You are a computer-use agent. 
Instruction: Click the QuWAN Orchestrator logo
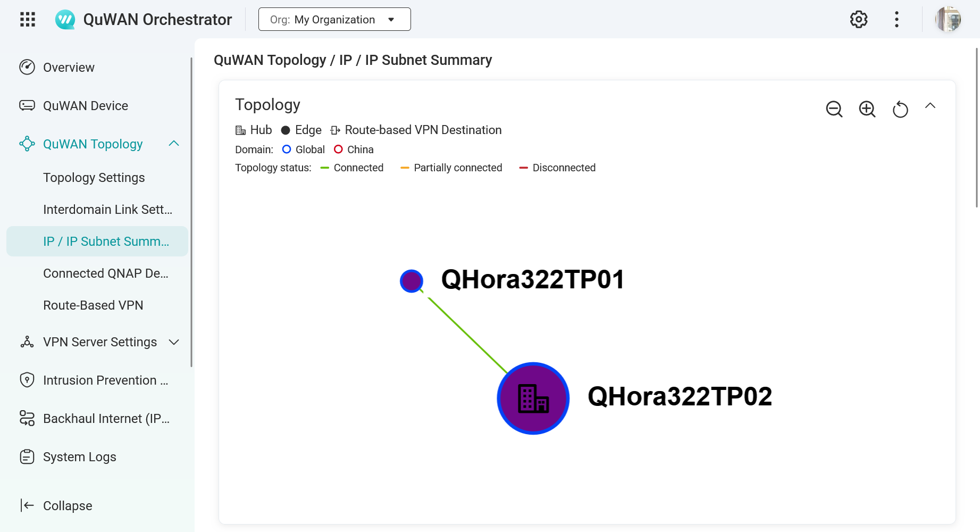65,20
